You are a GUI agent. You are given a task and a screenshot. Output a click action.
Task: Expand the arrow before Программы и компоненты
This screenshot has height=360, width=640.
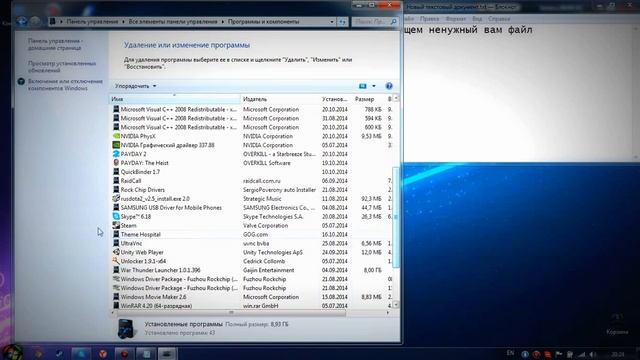(223, 22)
